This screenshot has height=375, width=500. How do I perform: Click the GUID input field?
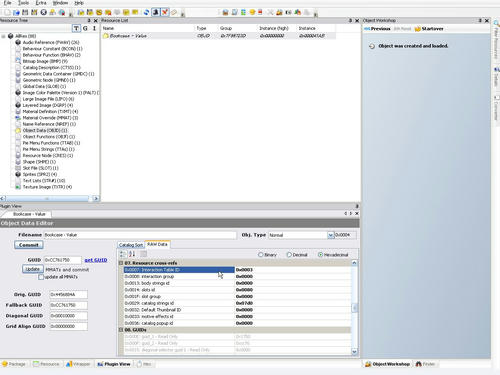(x=62, y=260)
